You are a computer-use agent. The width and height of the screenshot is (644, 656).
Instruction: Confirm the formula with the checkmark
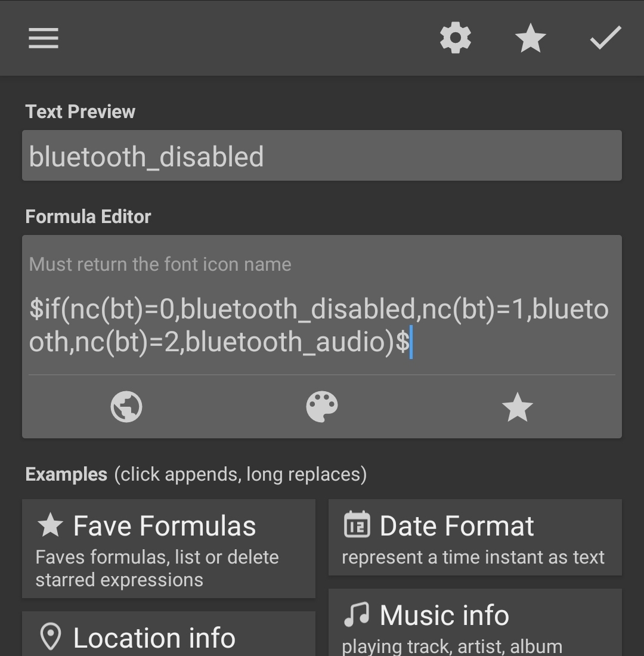(605, 38)
